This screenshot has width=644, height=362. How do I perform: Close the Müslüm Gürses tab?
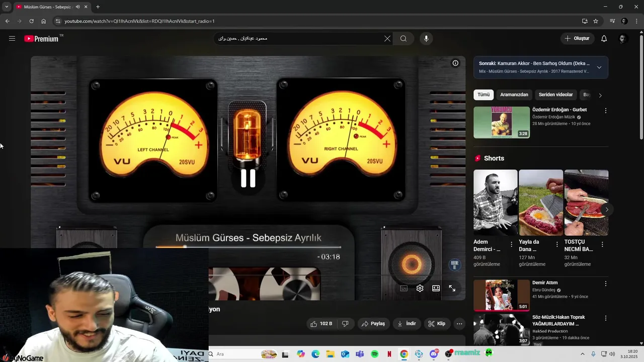coord(86,7)
